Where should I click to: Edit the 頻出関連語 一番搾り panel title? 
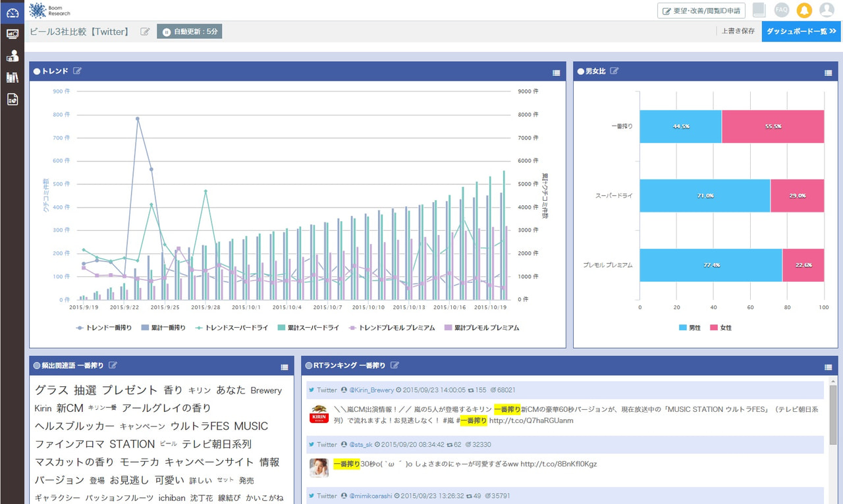click(113, 365)
